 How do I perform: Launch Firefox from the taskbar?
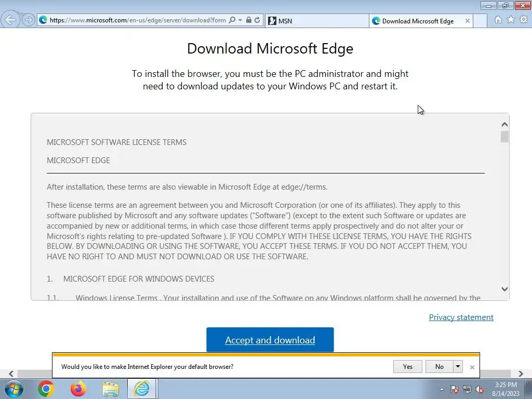pyautogui.click(x=78, y=389)
